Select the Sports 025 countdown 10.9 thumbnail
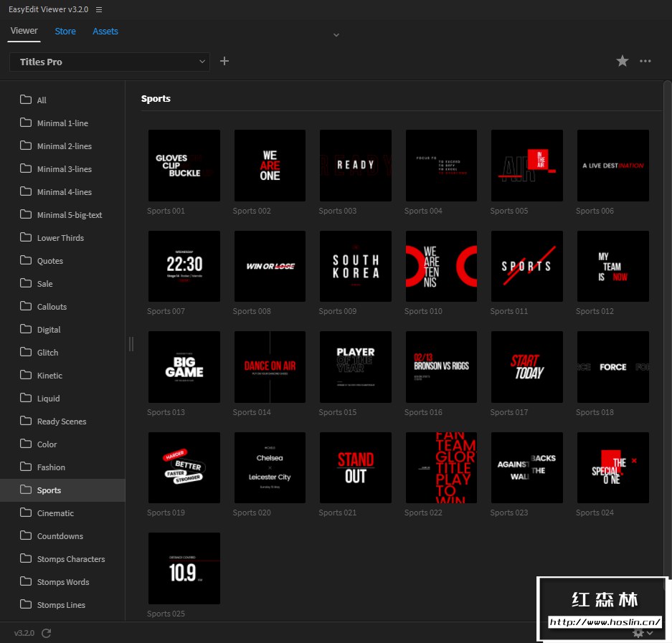The height and width of the screenshot is (643, 672). click(184, 568)
